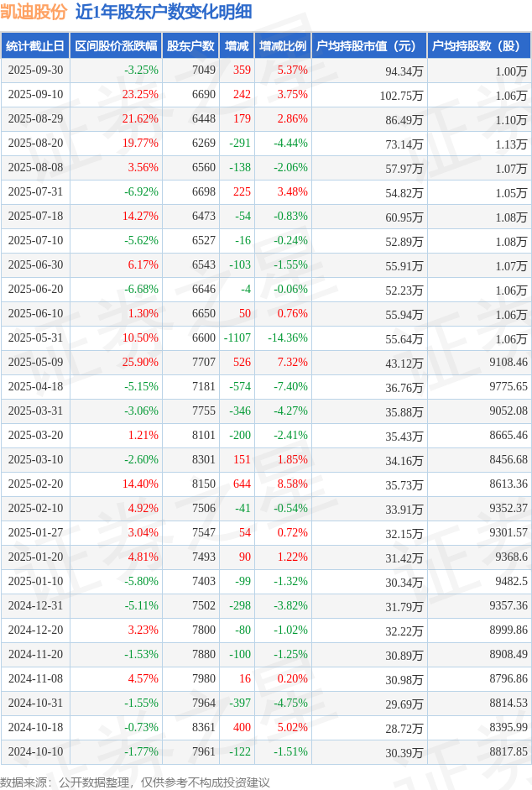Click the 数据来源 disclaimer footer text
Screen dimensions: 532x790
click(x=135, y=782)
